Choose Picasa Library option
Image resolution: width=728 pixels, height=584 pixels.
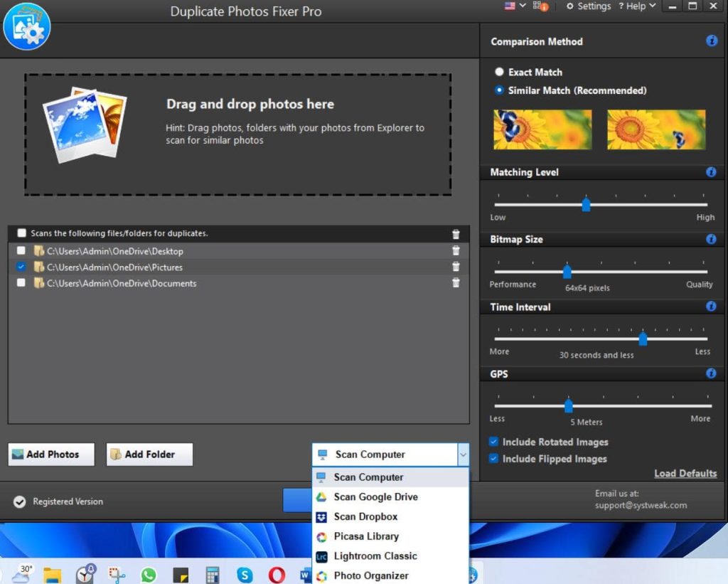click(x=390, y=536)
